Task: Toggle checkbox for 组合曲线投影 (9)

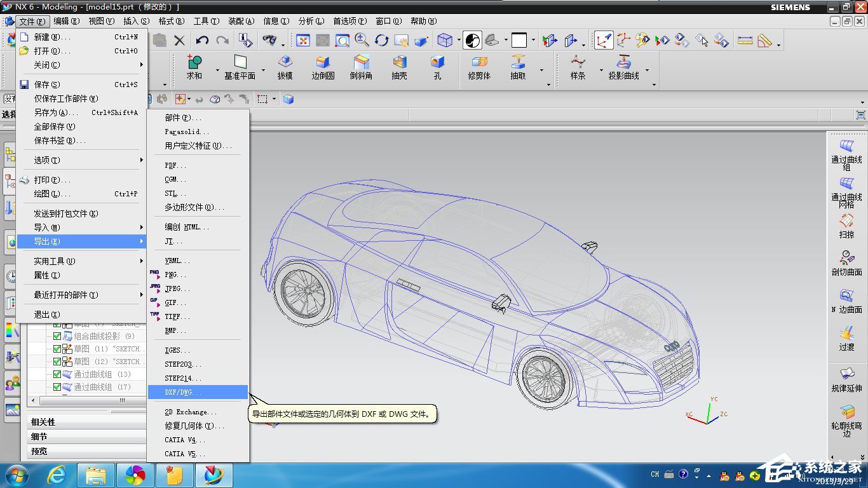Action: [x=58, y=336]
